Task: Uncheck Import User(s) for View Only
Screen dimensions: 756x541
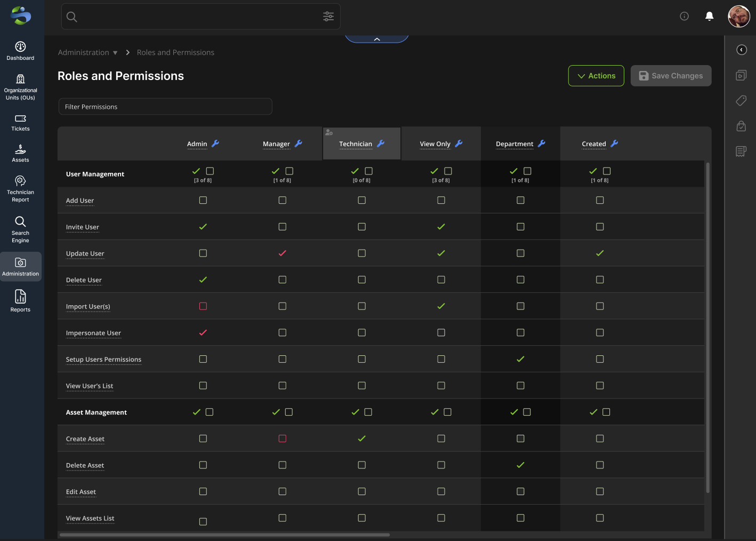Action: [441, 306]
